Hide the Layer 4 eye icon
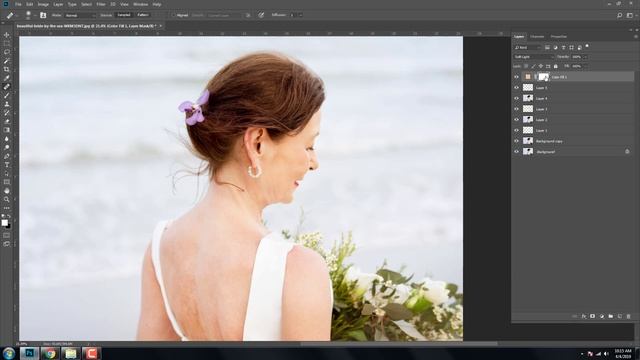The width and height of the screenshot is (640, 360). pos(516,98)
